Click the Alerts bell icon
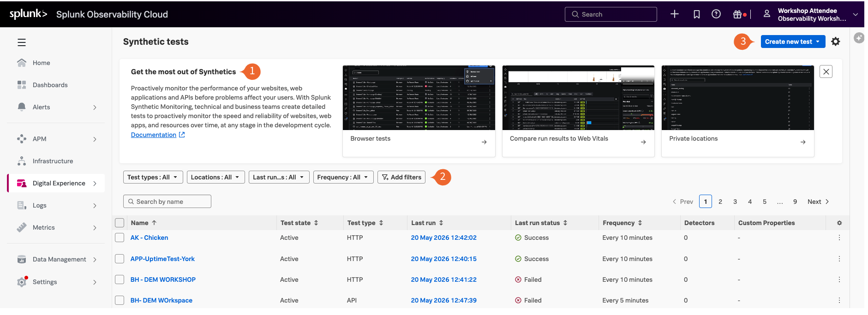The height and width of the screenshot is (315, 868). (x=22, y=107)
